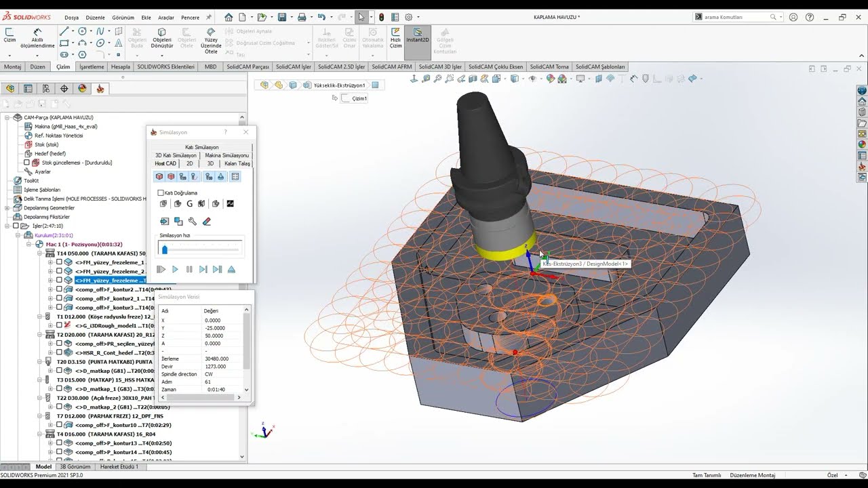Collapse the Mac 1 (1- Pozisyonu) node

(29, 244)
